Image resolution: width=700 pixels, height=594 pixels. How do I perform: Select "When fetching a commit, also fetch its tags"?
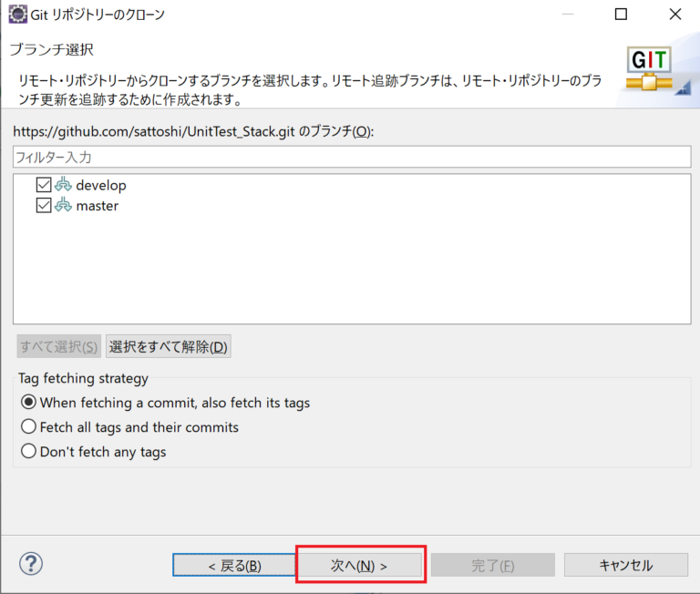(x=28, y=403)
